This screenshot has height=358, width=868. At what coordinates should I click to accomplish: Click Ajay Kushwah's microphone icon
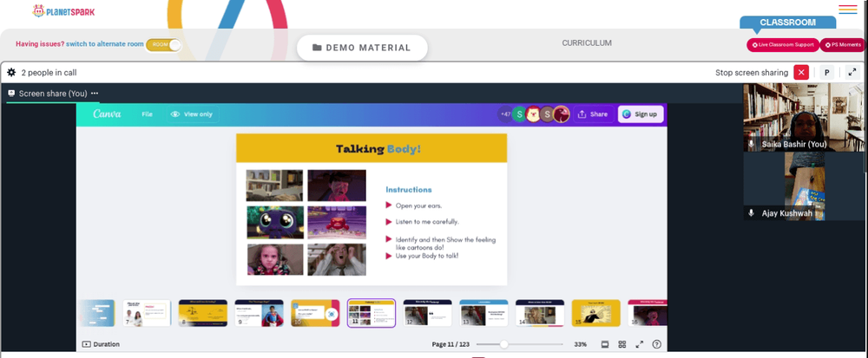click(751, 212)
